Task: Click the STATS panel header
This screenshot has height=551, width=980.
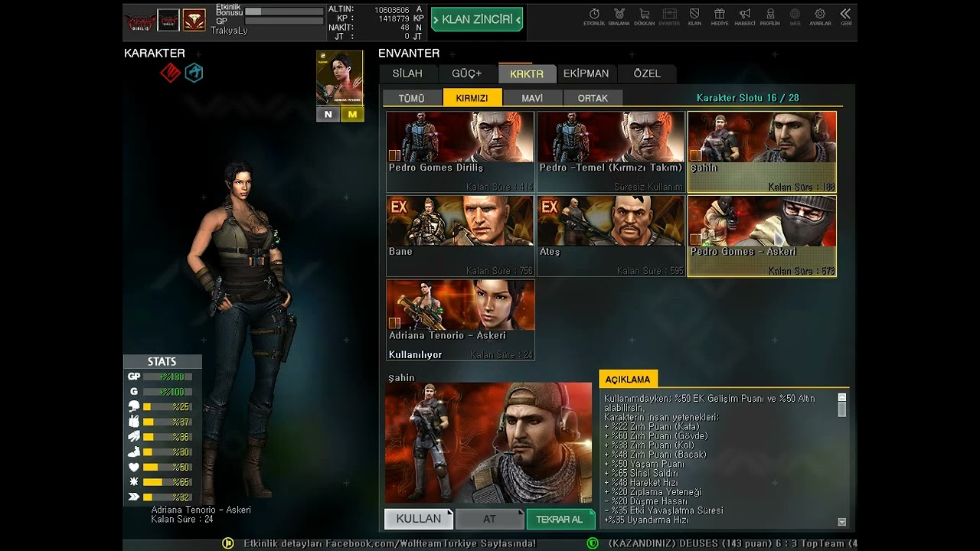Action: pos(162,362)
